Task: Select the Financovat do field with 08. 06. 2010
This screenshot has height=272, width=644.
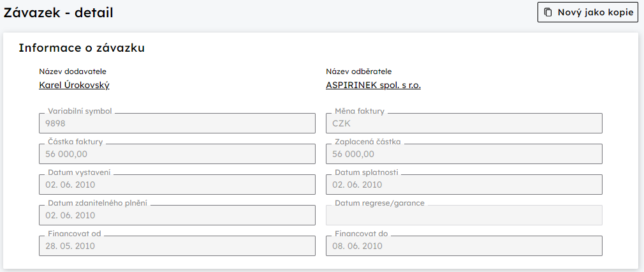Action: pyautogui.click(x=464, y=246)
